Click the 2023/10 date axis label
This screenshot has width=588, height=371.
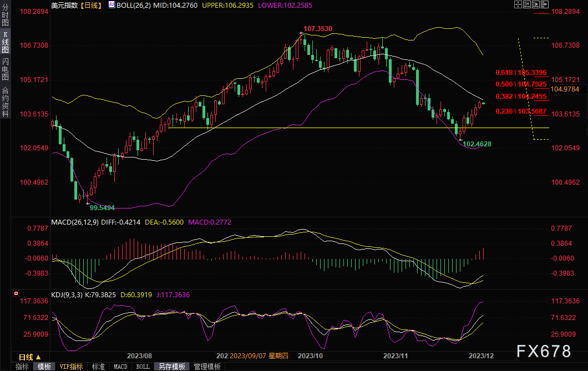click(x=310, y=356)
